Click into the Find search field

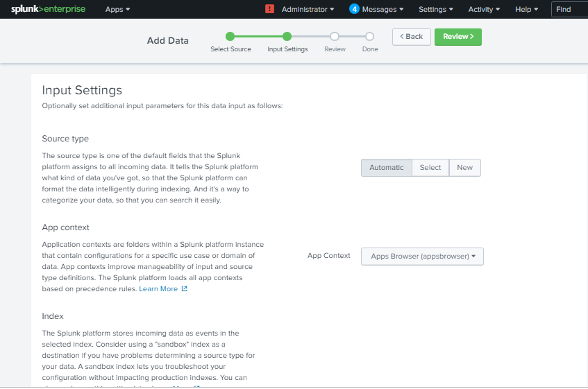[x=570, y=9]
